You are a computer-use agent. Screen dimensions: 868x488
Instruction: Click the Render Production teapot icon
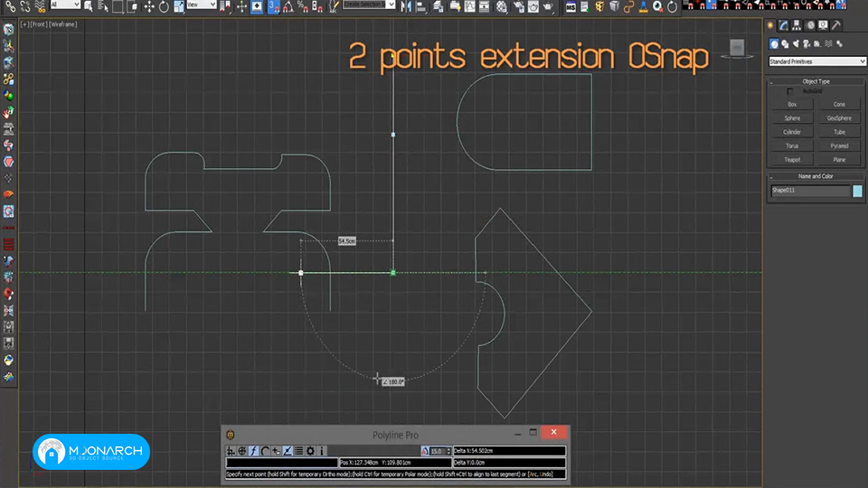548,6
